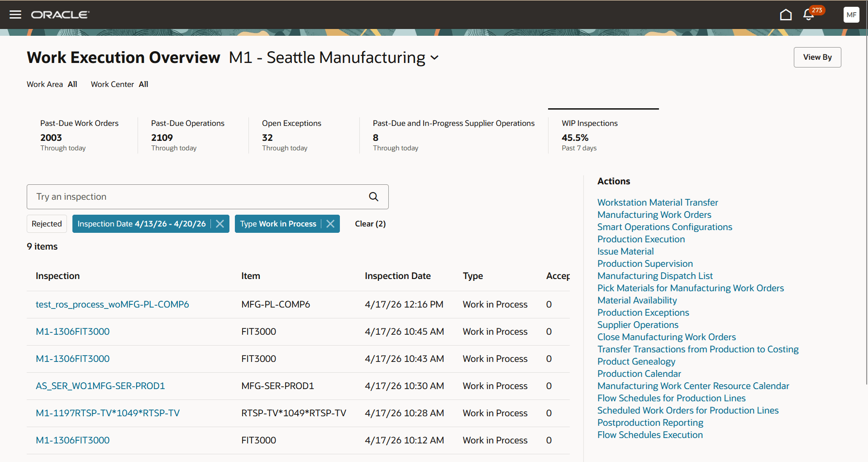Open Product Genealogy action
Screen dimensions: 868x462
[x=636, y=361]
